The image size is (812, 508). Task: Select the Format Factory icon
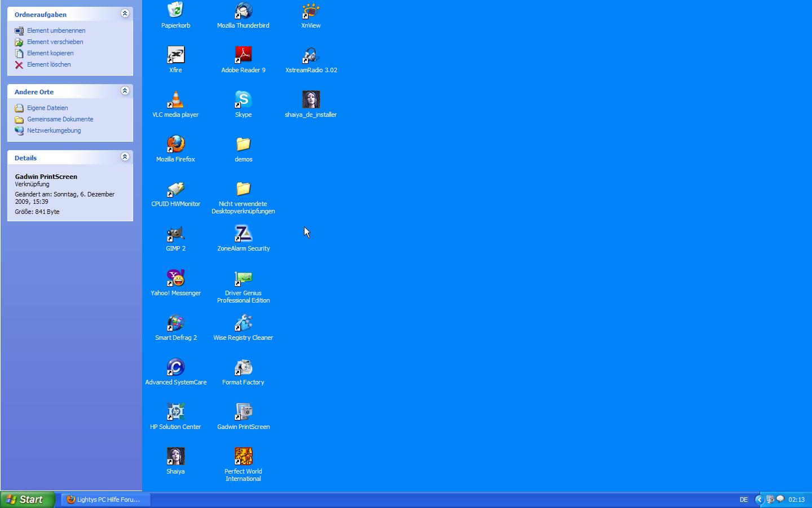click(x=243, y=367)
